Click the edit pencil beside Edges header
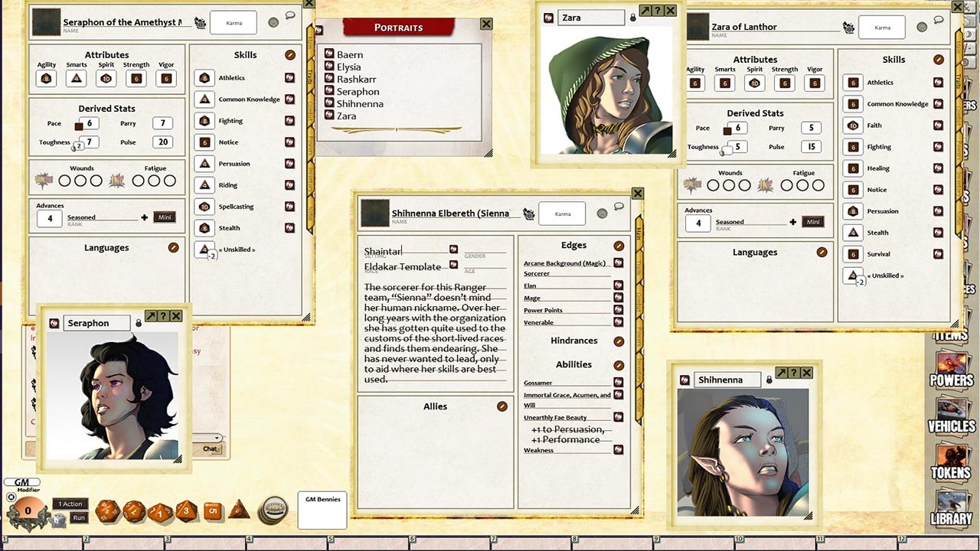Screen dimensions: 980x551 [x=619, y=246]
